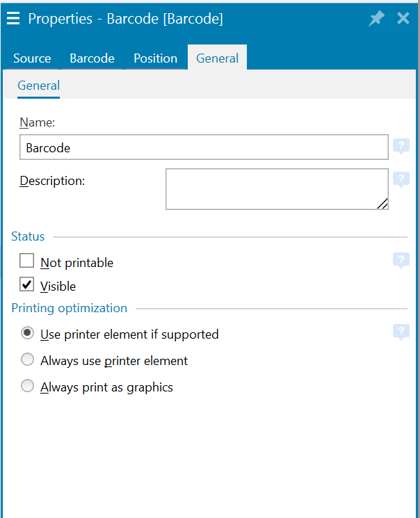Click the help icon in the Status section
This screenshot has height=518, width=420.
coord(401,261)
